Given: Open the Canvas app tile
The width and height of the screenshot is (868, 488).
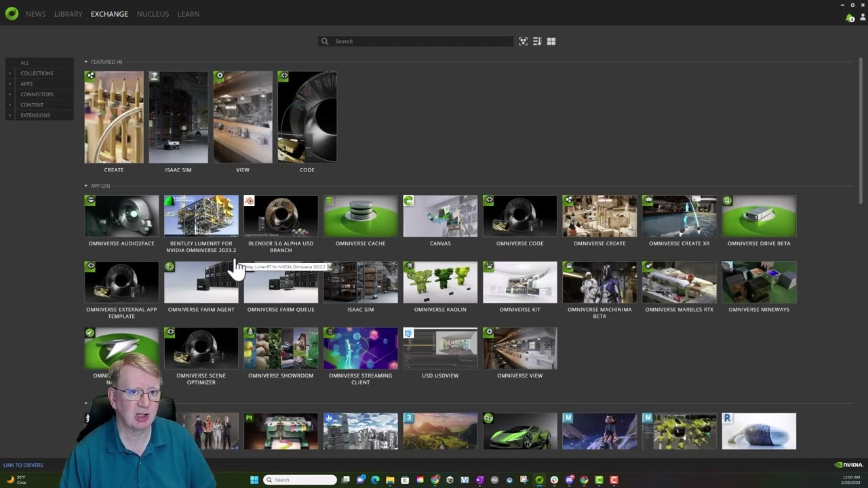Looking at the screenshot, I should (440, 221).
